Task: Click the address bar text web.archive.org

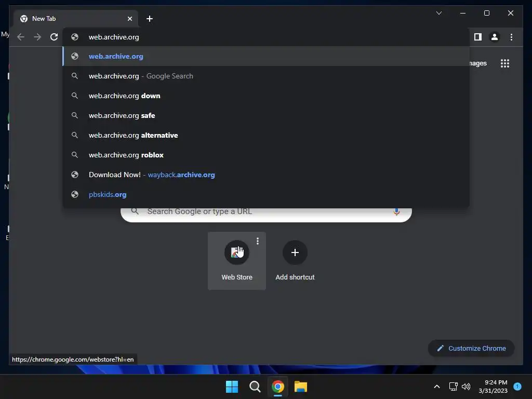Action: tap(114, 37)
